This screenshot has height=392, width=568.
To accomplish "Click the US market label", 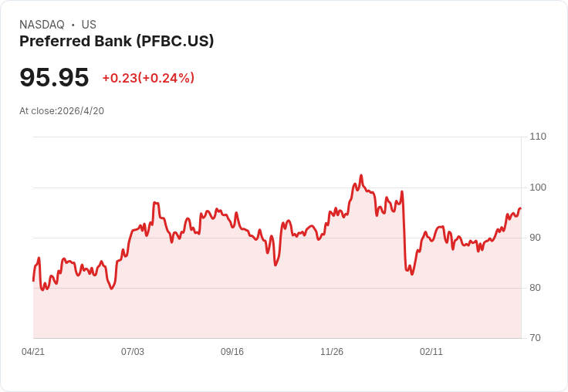I will tap(89, 25).
